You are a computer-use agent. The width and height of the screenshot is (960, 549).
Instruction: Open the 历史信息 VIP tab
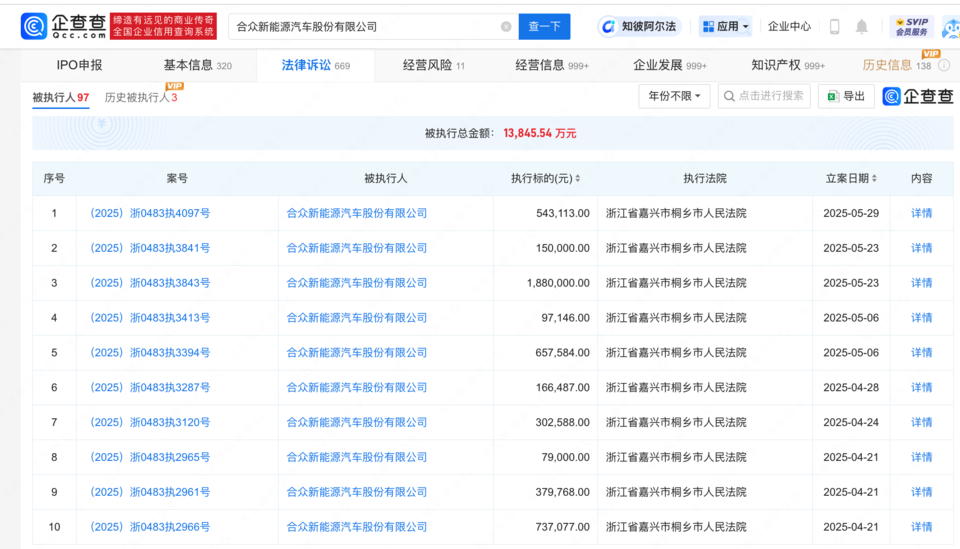click(x=897, y=65)
